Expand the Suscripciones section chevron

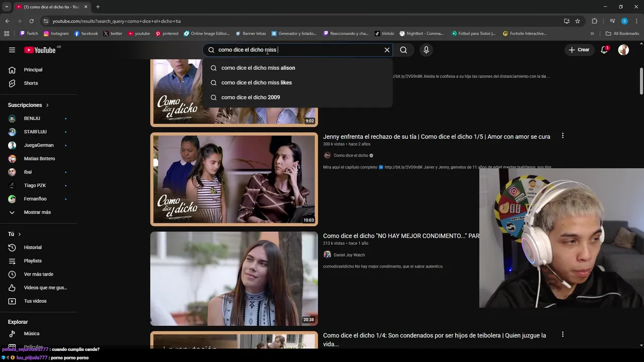pos(47,105)
